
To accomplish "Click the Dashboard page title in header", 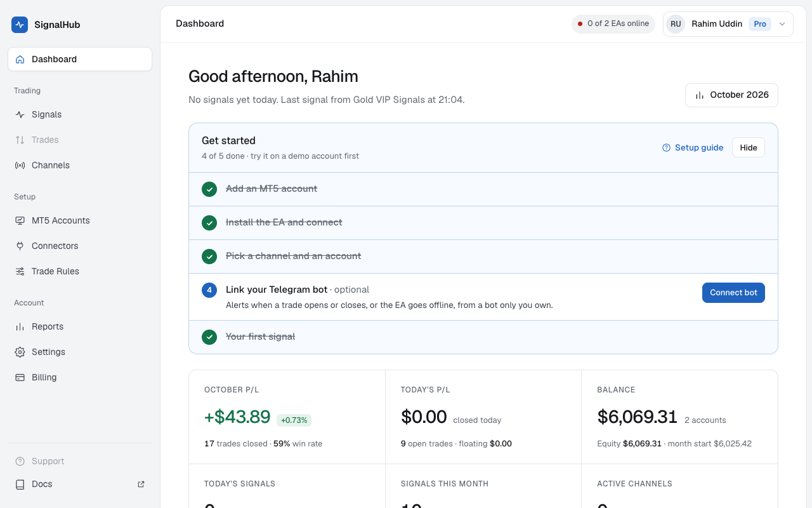I will pyautogui.click(x=200, y=23).
